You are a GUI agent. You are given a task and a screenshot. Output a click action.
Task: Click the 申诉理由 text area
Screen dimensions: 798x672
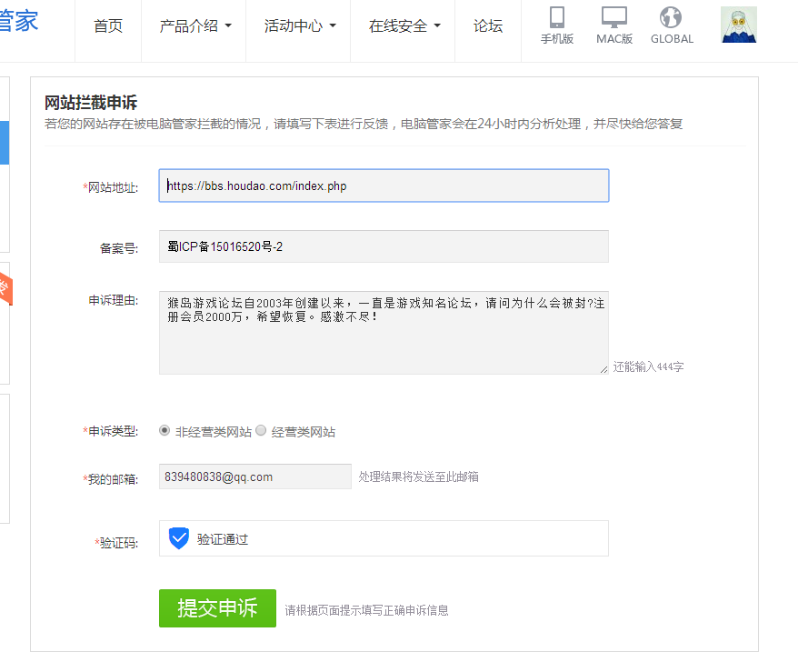[384, 333]
